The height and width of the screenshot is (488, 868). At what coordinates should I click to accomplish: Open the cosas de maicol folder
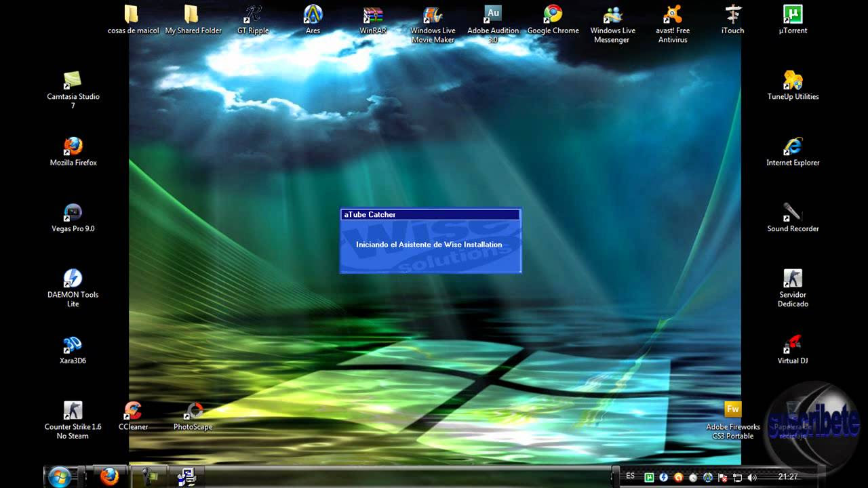pyautogui.click(x=133, y=20)
